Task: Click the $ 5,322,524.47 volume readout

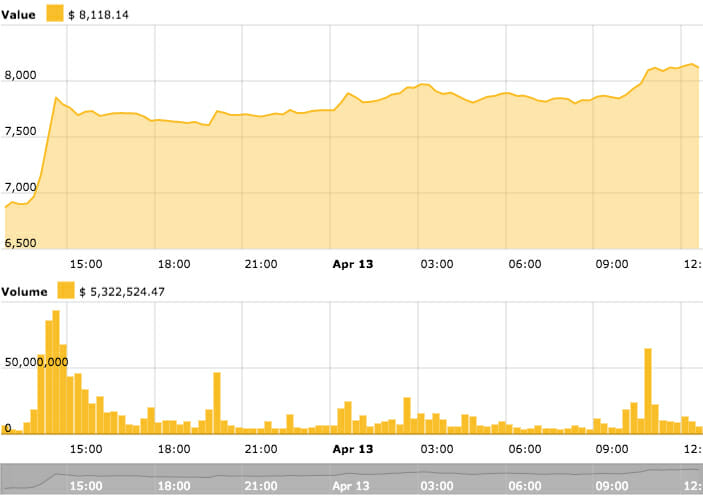Action: pyautogui.click(x=122, y=292)
